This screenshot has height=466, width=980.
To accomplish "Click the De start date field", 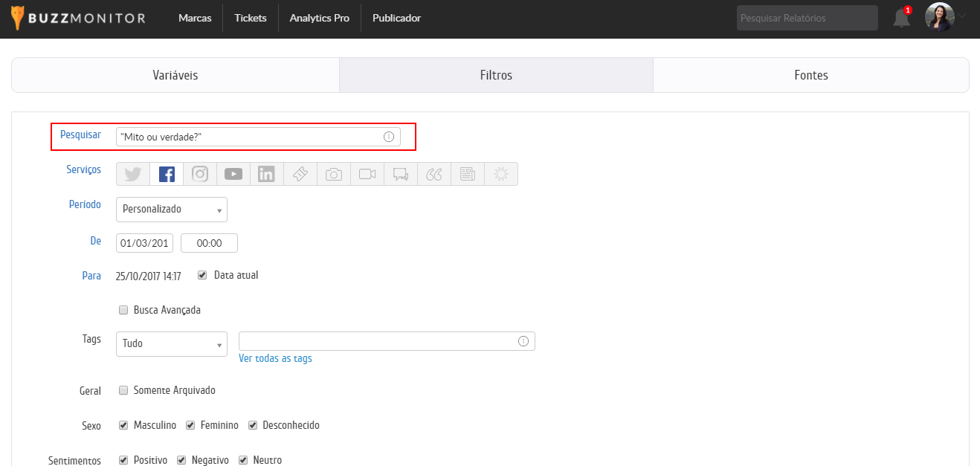I will (145, 243).
